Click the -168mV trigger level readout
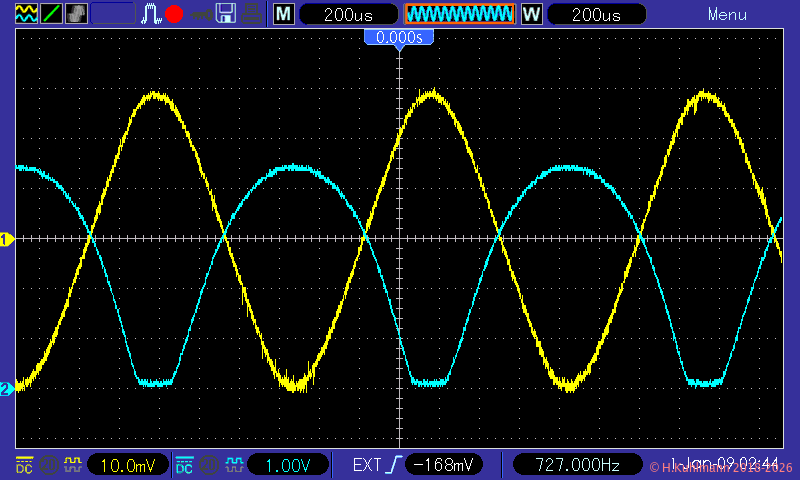Viewport: 800px width, 480px height. tap(445, 465)
